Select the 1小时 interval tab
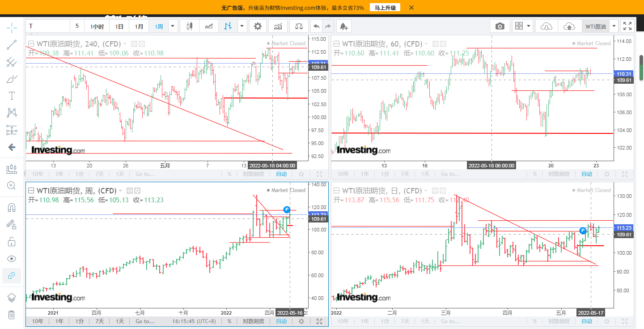The width and height of the screenshot is (644, 329). click(x=97, y=26)
